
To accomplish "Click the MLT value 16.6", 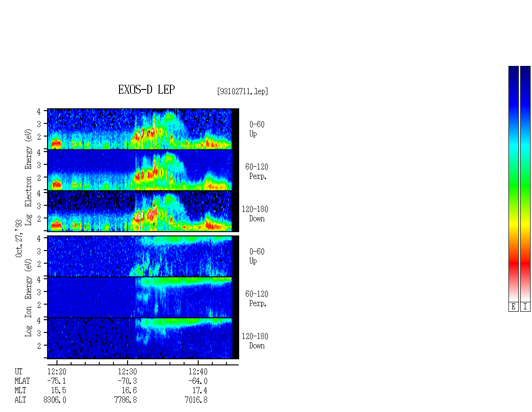I will 129,391.
